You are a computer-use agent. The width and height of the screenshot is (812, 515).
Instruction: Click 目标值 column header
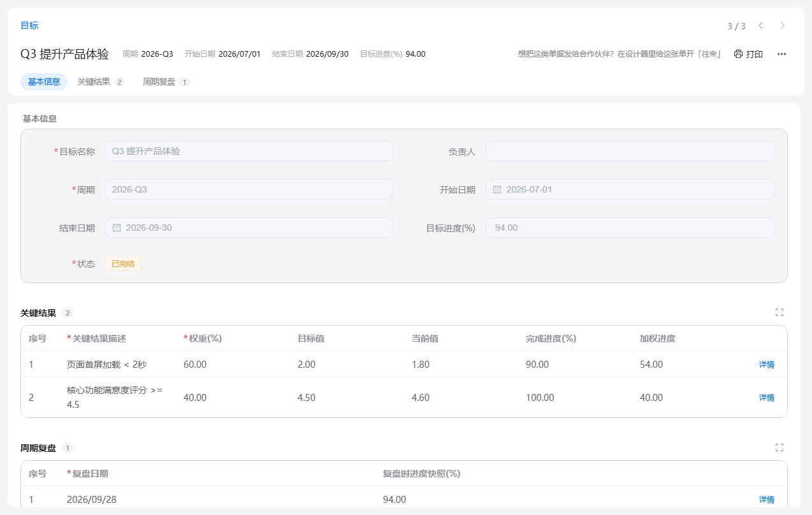point(311,338)
